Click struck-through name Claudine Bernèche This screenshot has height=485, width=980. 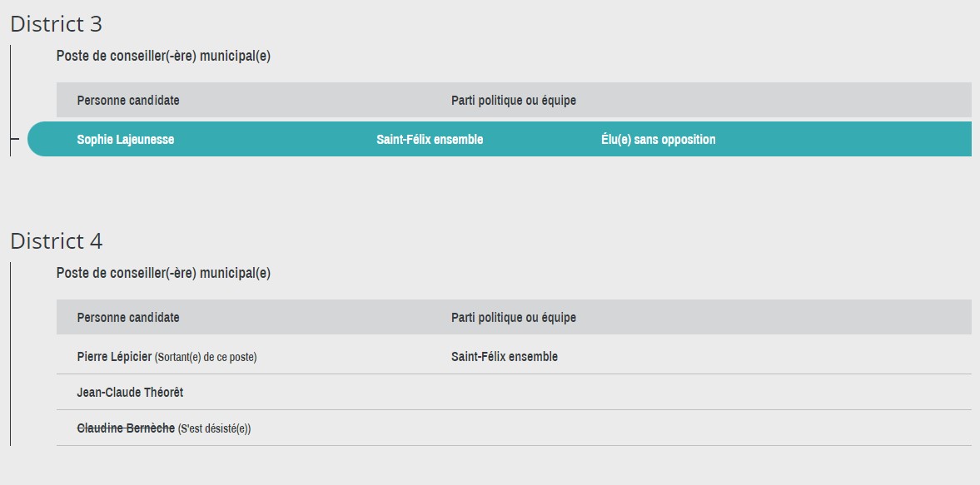[x=126, y=428]
